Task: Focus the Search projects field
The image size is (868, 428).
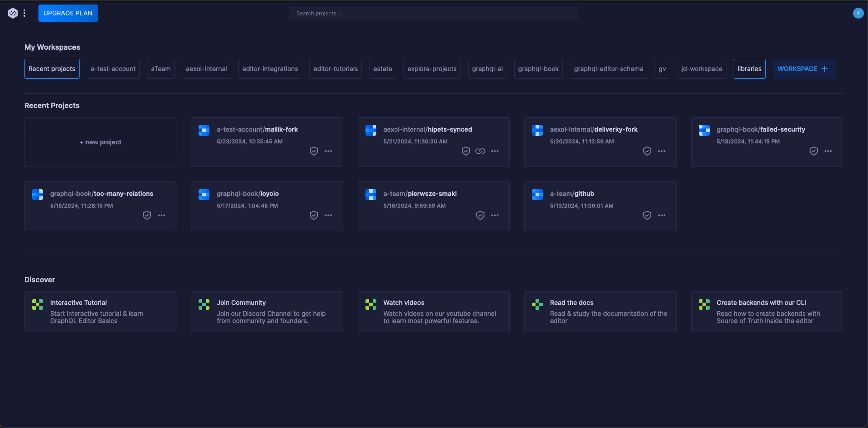Action: [x=433, y=13]
